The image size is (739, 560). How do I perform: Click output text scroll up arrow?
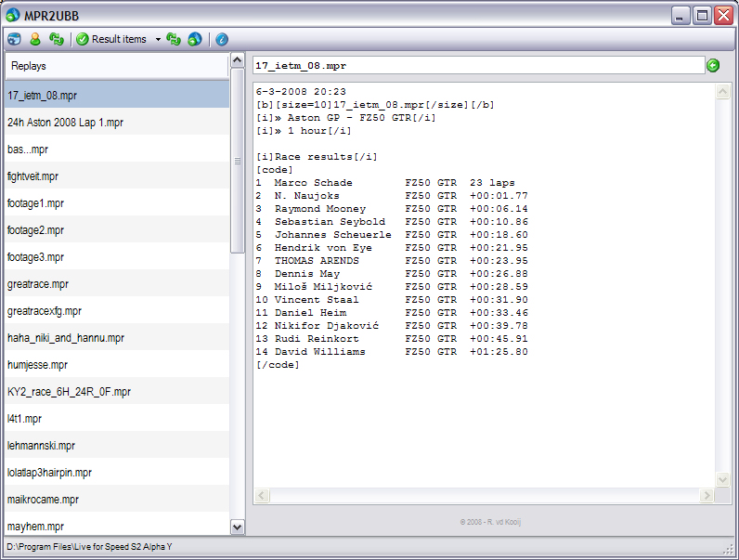[722, 91]
